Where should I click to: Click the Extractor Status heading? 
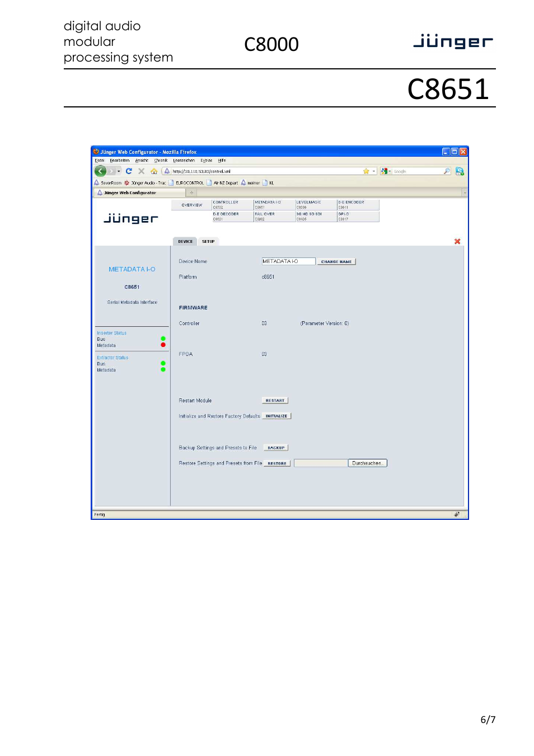click(113, 358)
